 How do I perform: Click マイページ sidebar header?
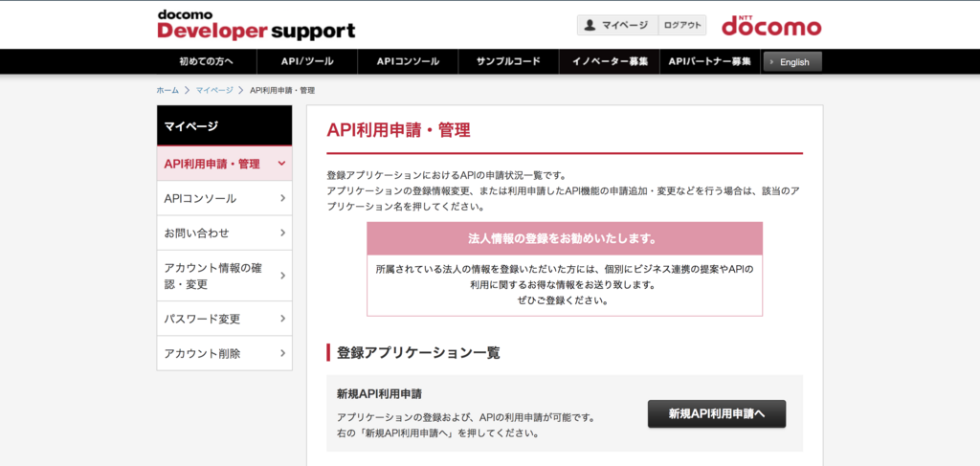pos(224,126)
